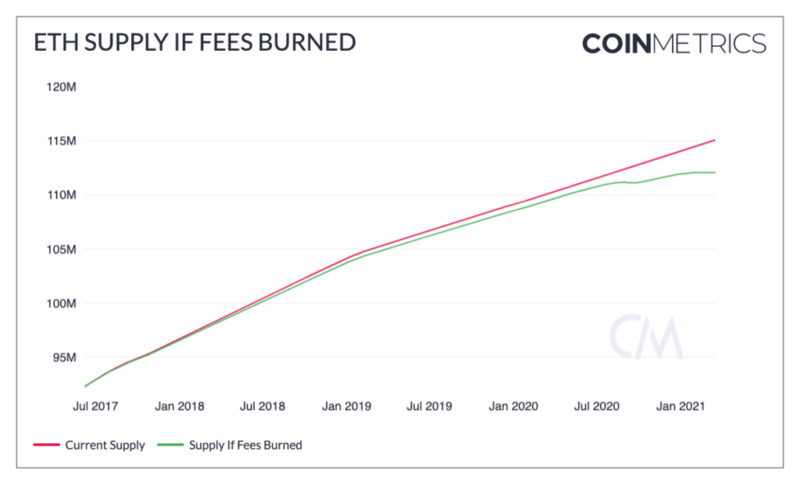Toggle the Current Supply legend entry
800x484 pixels.
(89, 445)
